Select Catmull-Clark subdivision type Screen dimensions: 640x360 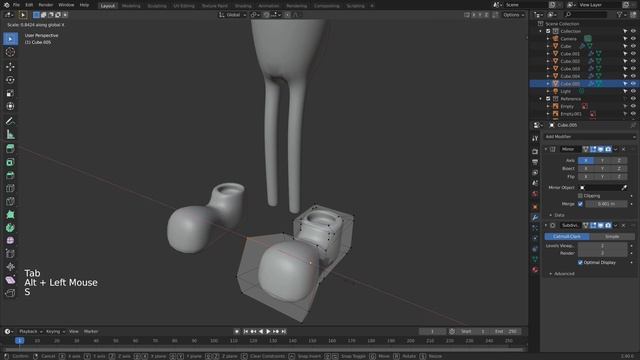pos(567,237)
